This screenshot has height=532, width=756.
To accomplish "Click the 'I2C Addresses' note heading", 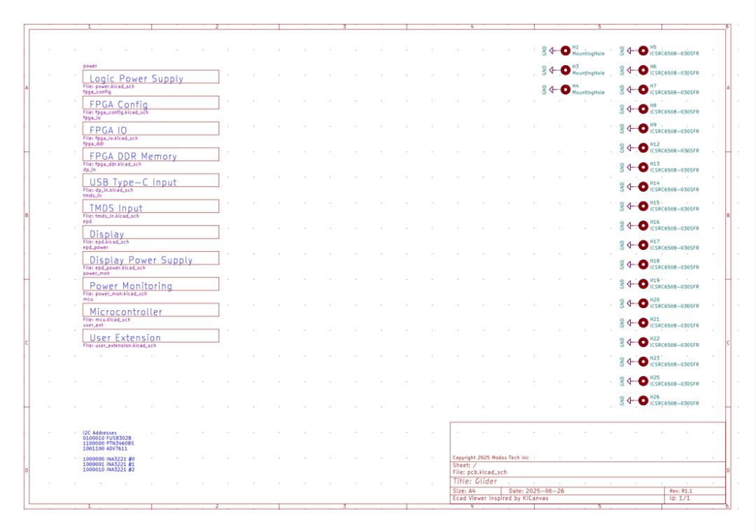I will pos(100,433).
